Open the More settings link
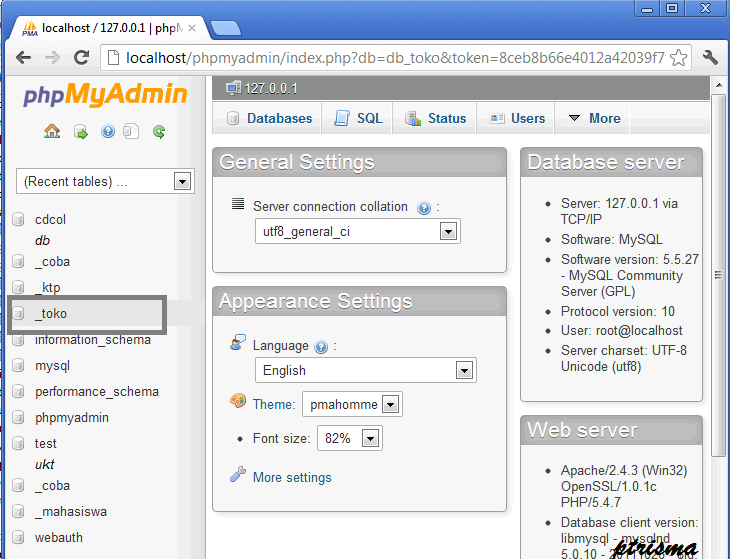The height and width of the screenshot is (559, 730). [x=292, y=478]
